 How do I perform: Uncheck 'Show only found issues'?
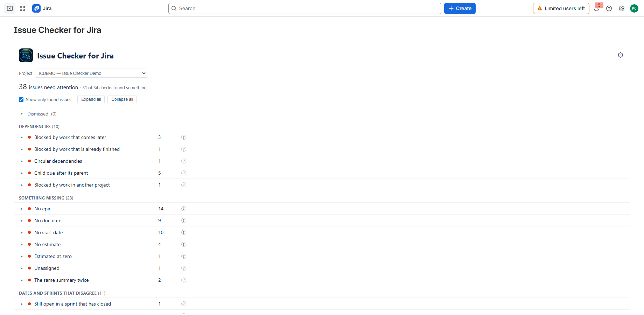point(21,100)
